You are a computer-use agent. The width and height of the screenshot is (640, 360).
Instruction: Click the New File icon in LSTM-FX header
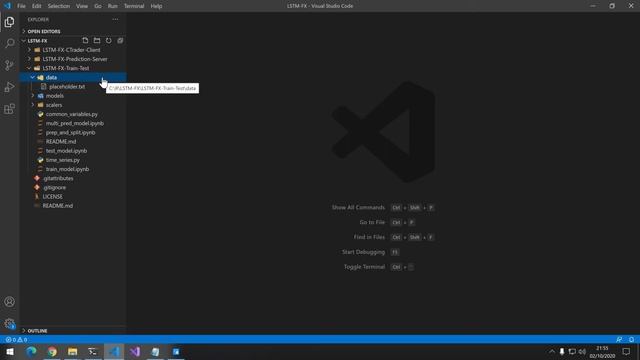click(x=85, y=40)
